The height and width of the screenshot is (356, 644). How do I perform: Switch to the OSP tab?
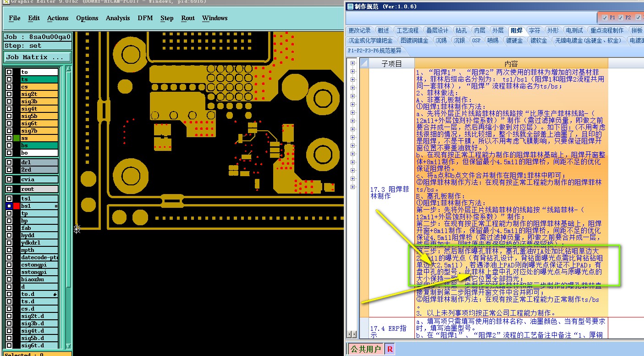coord(477,40)
